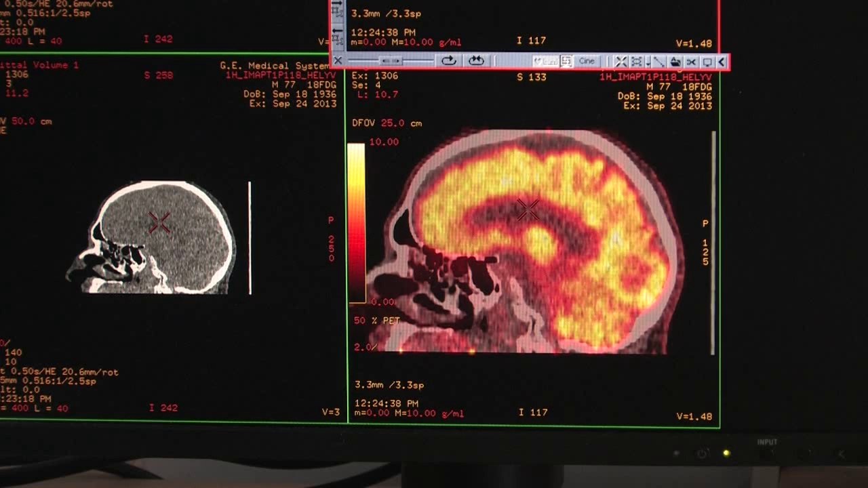
Task: Click the crosshair on the PET image
Action: click(528, 210)
